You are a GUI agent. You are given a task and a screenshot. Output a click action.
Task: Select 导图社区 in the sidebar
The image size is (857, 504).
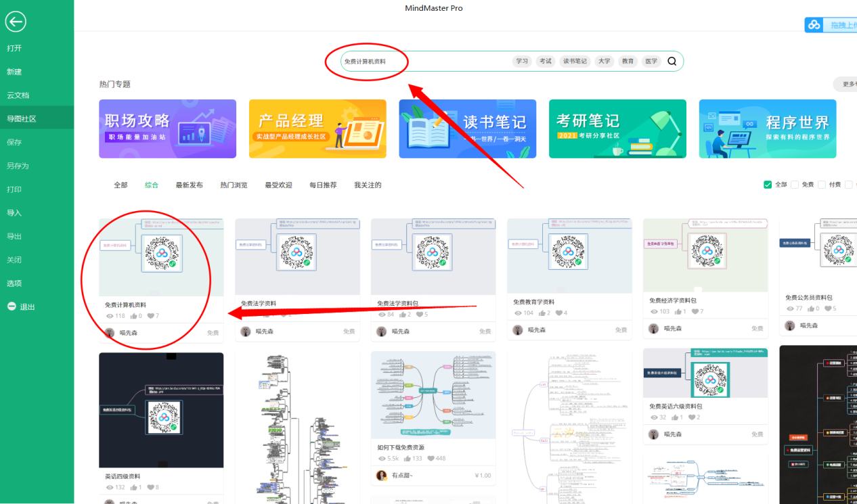tap(37, 118)
